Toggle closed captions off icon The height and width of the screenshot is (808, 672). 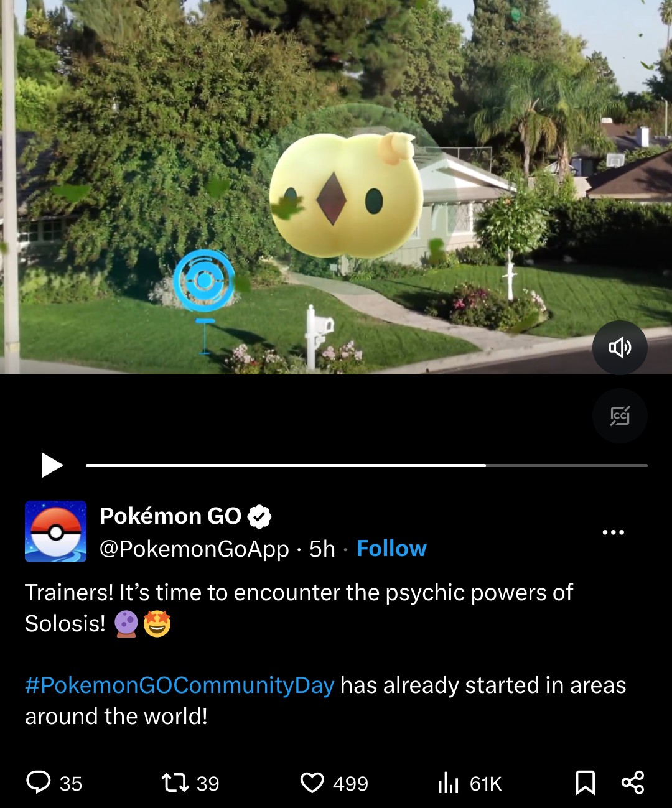[620, 416]
